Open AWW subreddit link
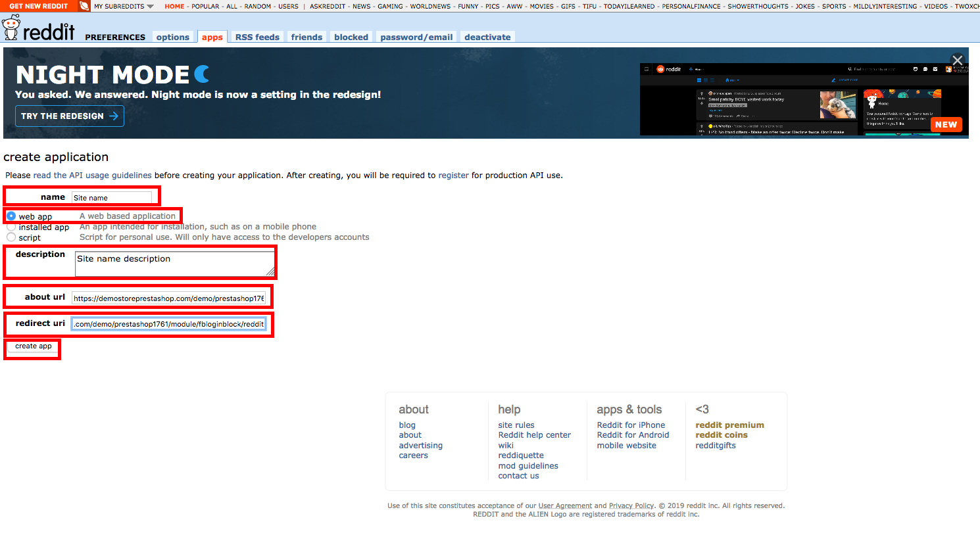The image size is (980, 537). pyautogui.click(x=514, y=6)
